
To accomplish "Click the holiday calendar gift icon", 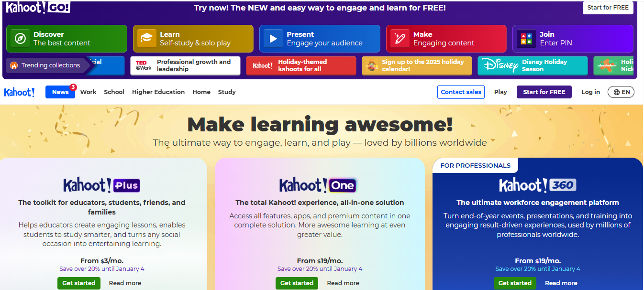I will [x=372, y=66].
